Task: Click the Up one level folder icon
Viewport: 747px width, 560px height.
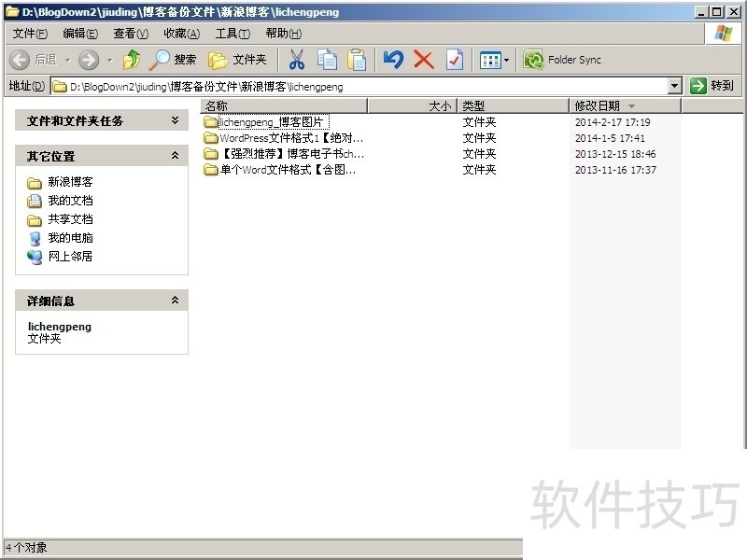Action: pyautogui.click(x=131, y=60)
